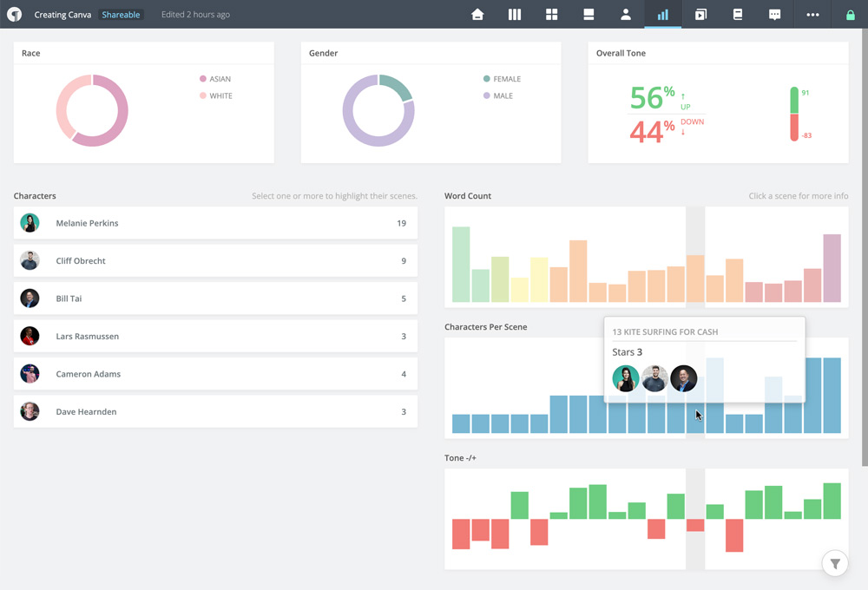Click the 56% up tone value
868x590 pixels.
tap(652, 97)
